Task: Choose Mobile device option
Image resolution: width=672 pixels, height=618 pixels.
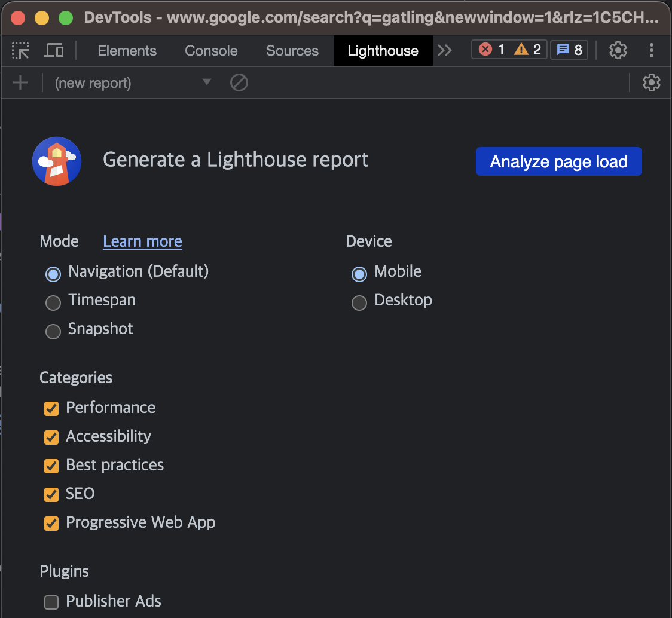Action: (359, 274)
